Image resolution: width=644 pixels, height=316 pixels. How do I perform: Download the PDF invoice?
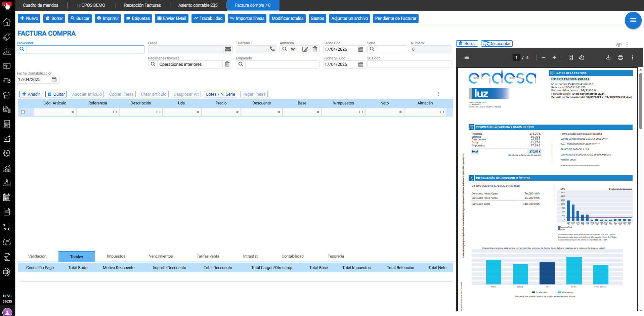tap(608, 58)
